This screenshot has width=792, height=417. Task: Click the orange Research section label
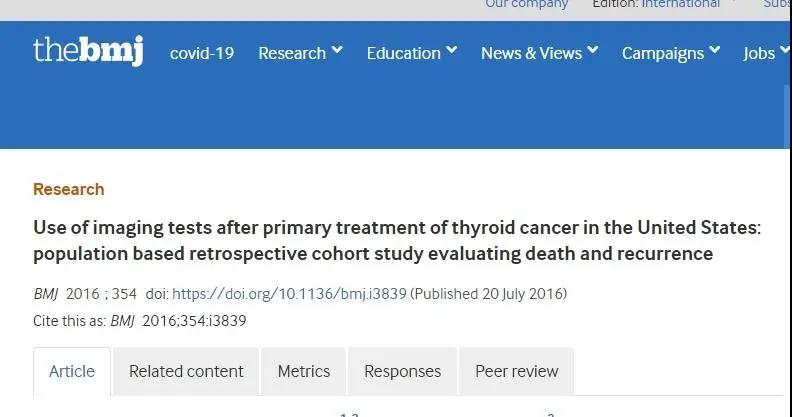coord(69,189)
